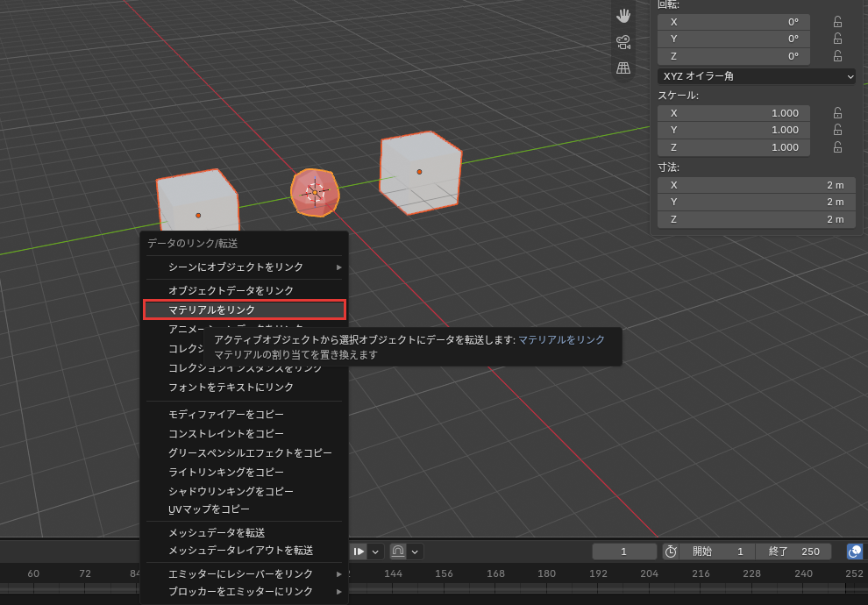This screenshot has width=868, height=605.
Task: Lock the rotation X axis
Action: pyautogui.click(x=837, y=22)
